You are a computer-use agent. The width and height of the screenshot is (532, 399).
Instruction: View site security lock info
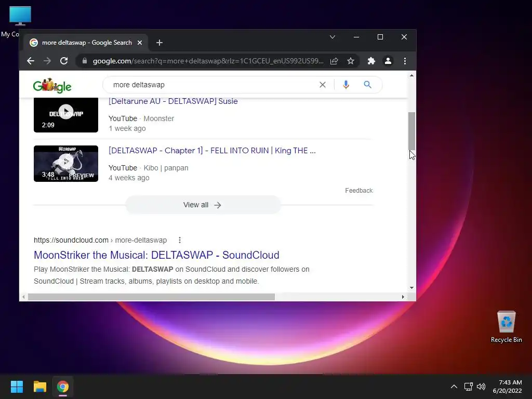[85, 61]
